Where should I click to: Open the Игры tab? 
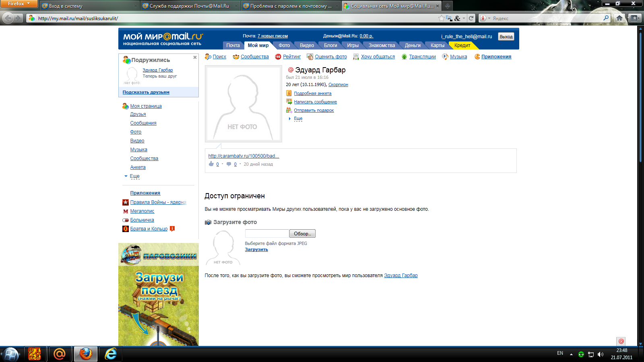point(353,45)
